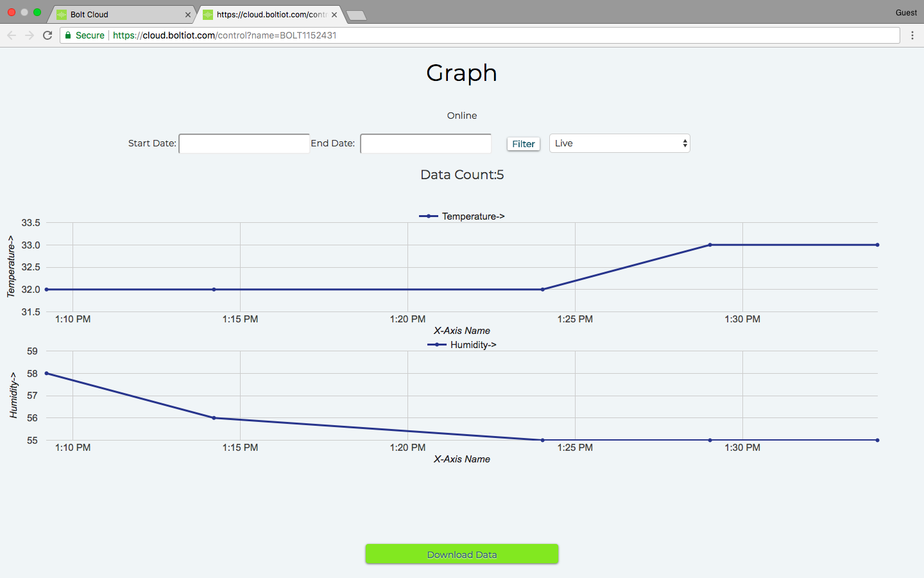Select the 1:30 PM temperature data point
Viewport: 924px width, 578px height.
709,245
